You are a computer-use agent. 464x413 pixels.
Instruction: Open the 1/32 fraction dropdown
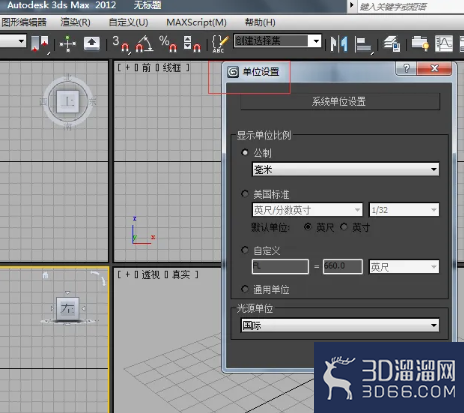point(404,210)
